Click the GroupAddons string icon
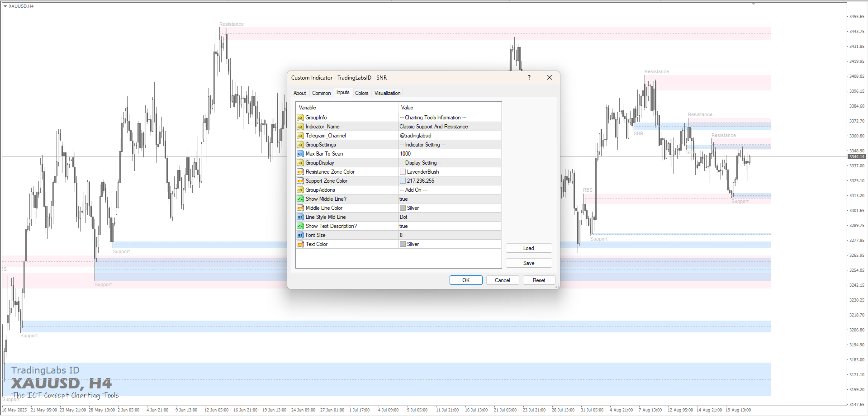 pyautogui.click(x=300, y=190)
